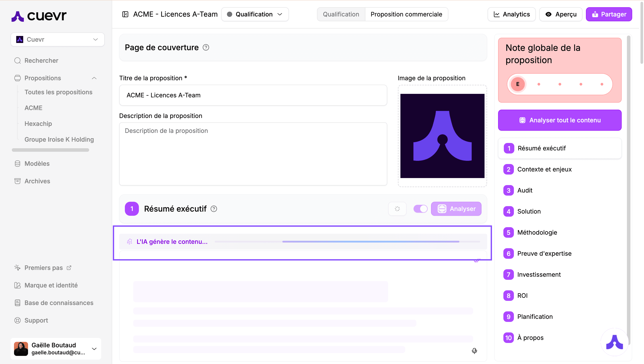Open the Base de connaissances icon

coord(17,303)
